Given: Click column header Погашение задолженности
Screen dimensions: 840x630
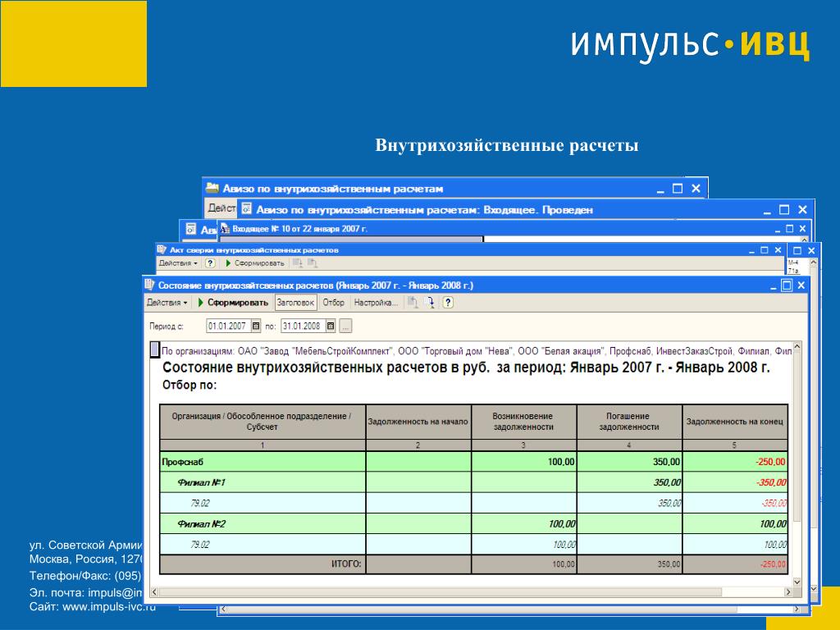Looking at the screenshot, I should point(629,422).
